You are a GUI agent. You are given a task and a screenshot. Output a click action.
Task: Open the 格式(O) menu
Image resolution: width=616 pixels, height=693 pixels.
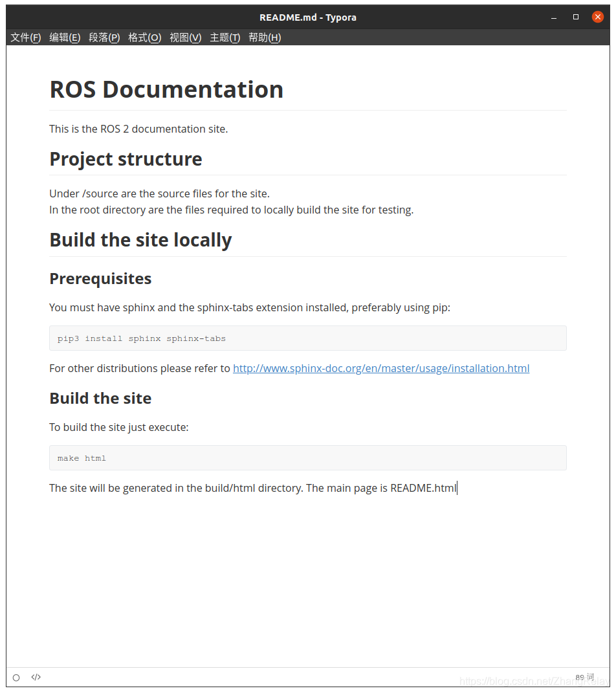[144, 38]
